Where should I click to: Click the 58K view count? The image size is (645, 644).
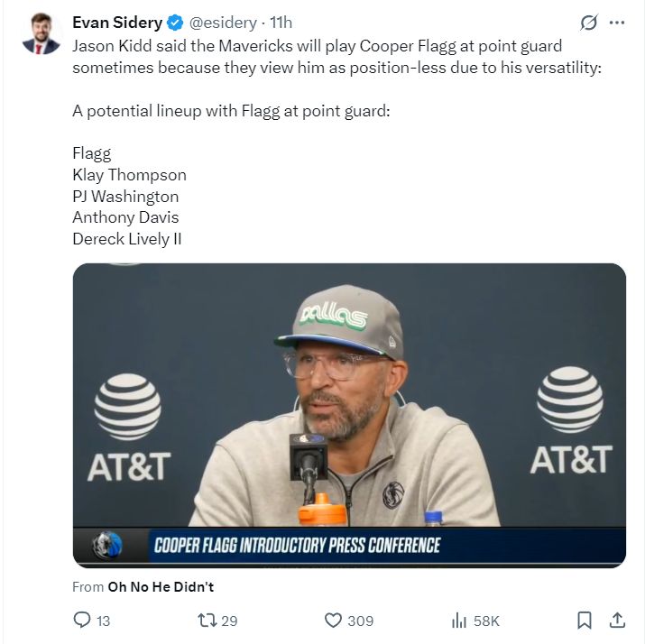pos(486,621)
